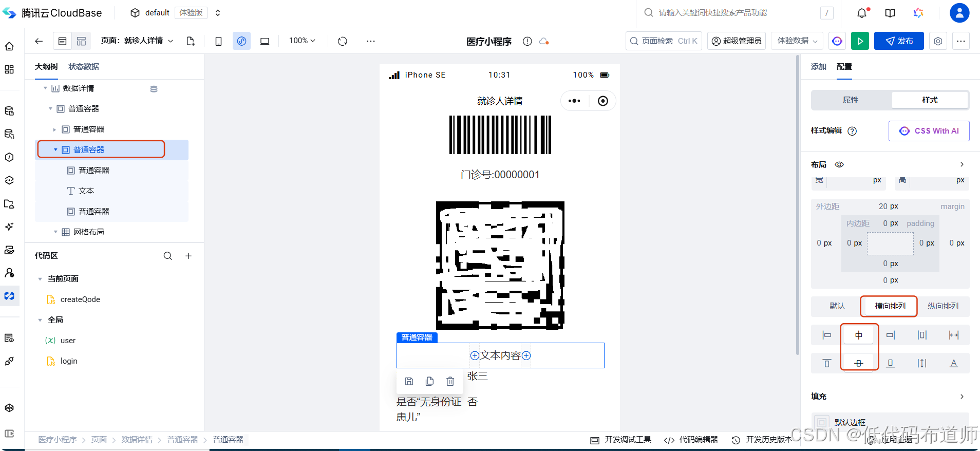Click CSS With AI button

[x=929, y=131]
